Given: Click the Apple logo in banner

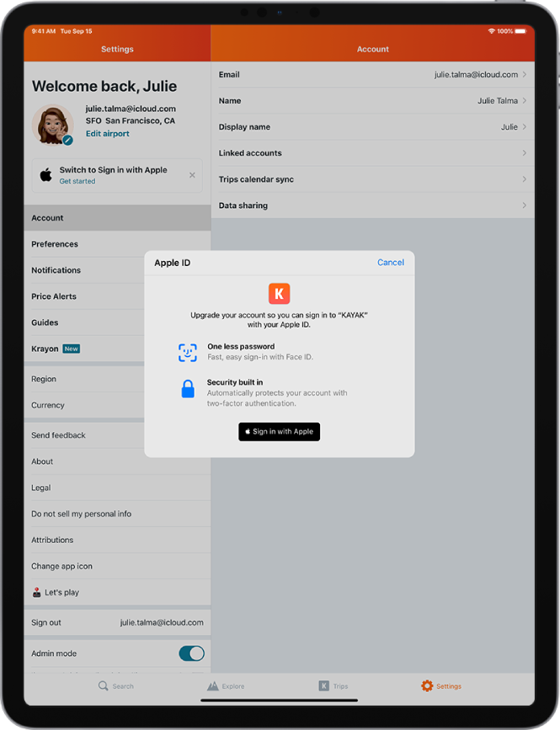Looking at the screenshot, I should click(45, 175).
